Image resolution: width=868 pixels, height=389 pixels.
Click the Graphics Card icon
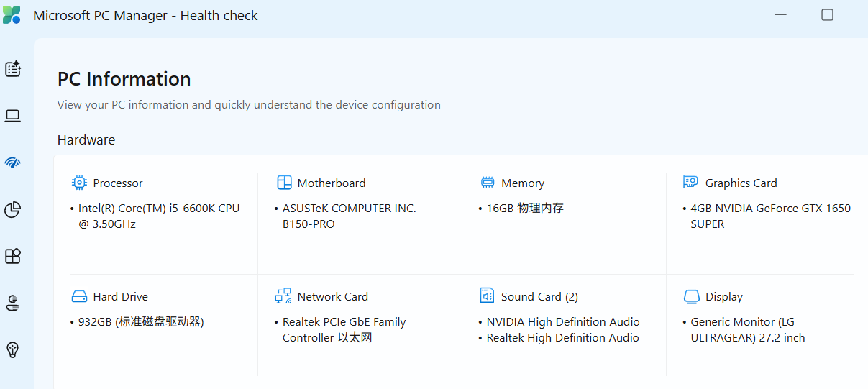[690, 182]
